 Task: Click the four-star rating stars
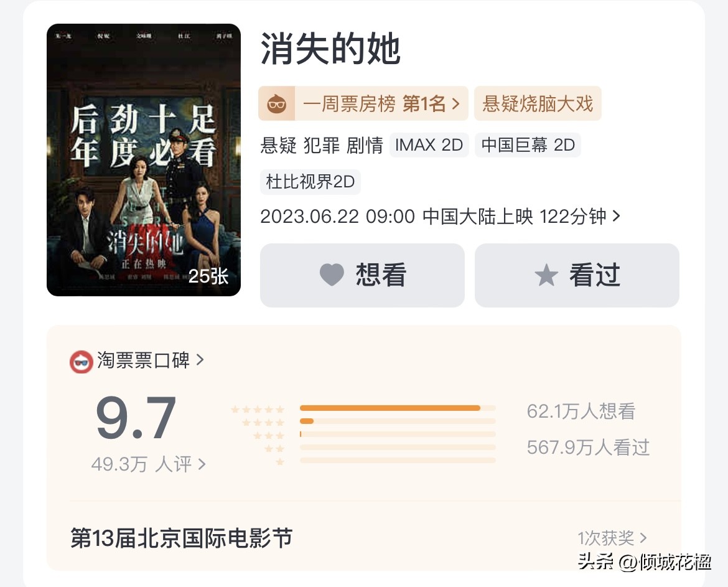[x=263, y=422]
